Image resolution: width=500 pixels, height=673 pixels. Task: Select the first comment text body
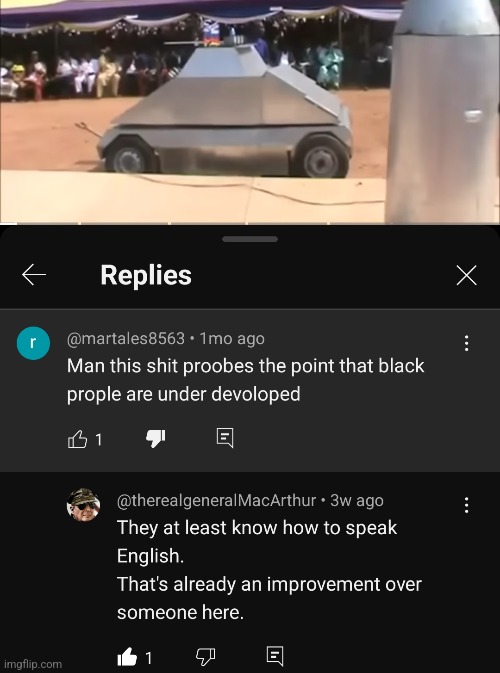pyautogui.click(x=245, y=380)
